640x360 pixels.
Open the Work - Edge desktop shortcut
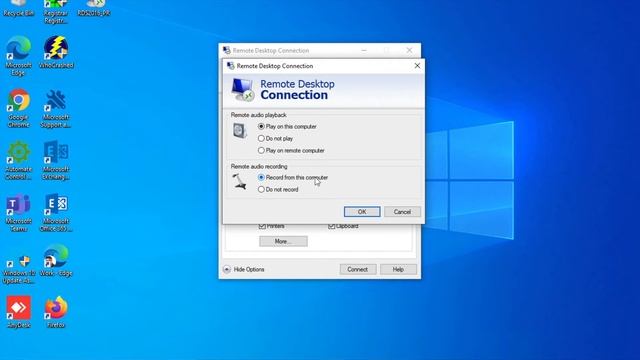pyautogui.click(x=56, y=260)
